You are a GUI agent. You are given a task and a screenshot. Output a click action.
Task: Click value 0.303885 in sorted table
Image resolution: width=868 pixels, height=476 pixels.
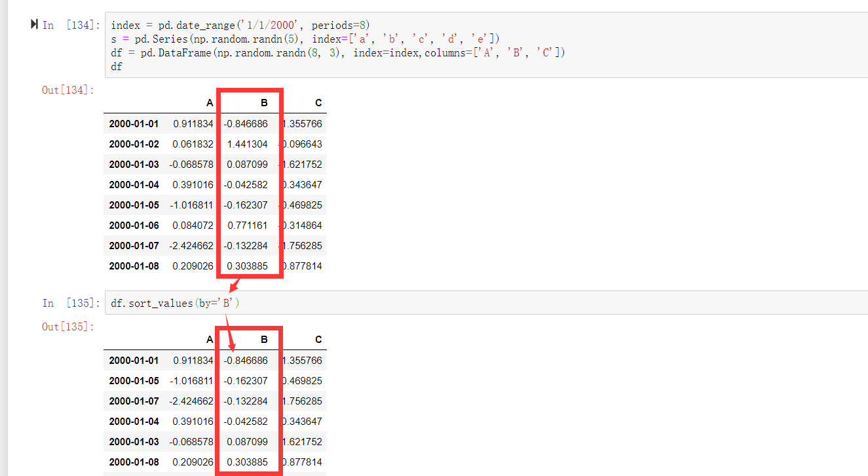(248, 462)
